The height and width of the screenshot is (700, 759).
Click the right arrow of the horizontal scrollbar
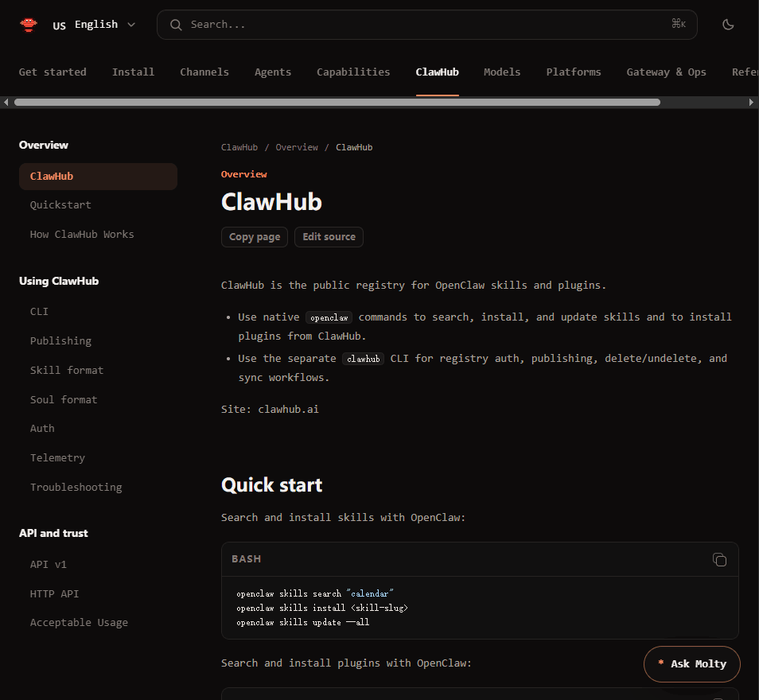751,102
